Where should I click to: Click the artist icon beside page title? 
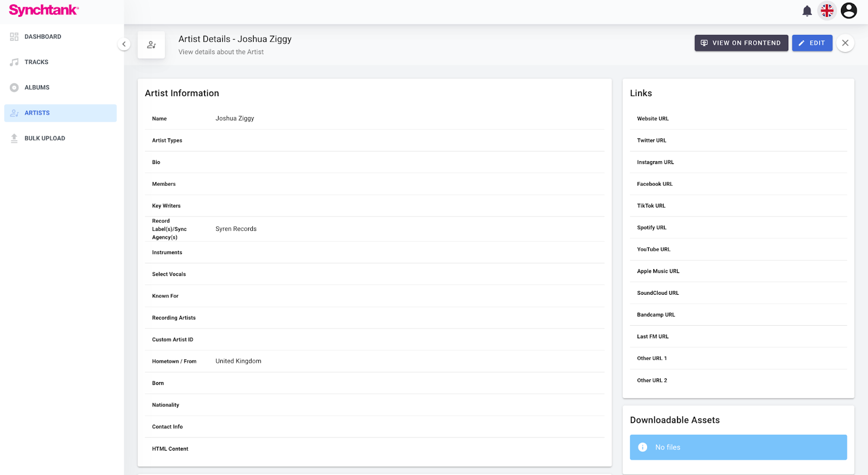coord(151,45)
